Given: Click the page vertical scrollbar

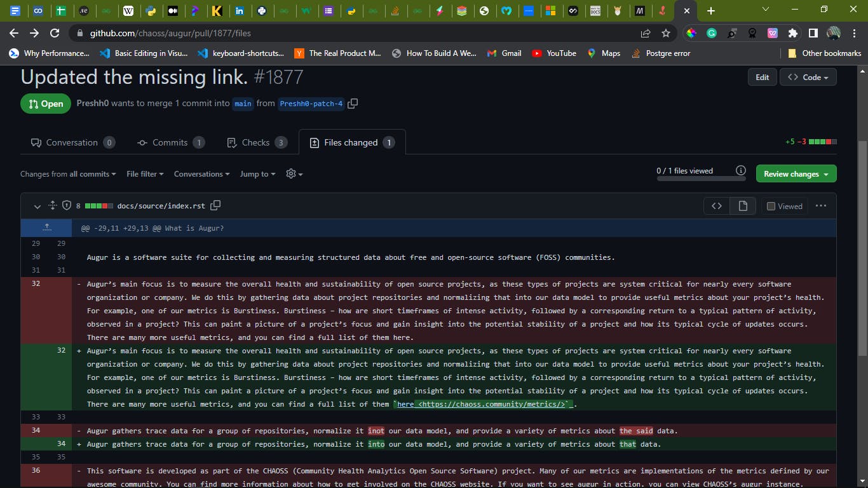Looking at the screenshot, I should (862, 248).
